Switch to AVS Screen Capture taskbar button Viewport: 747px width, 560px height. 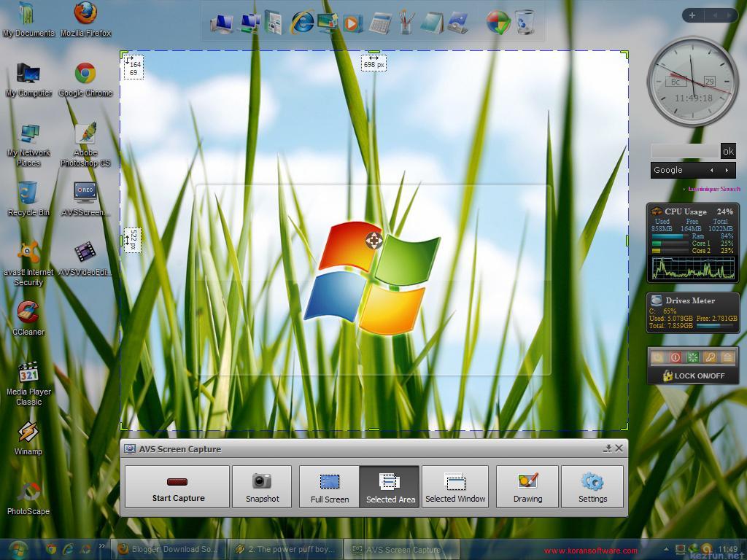(403, 549)
